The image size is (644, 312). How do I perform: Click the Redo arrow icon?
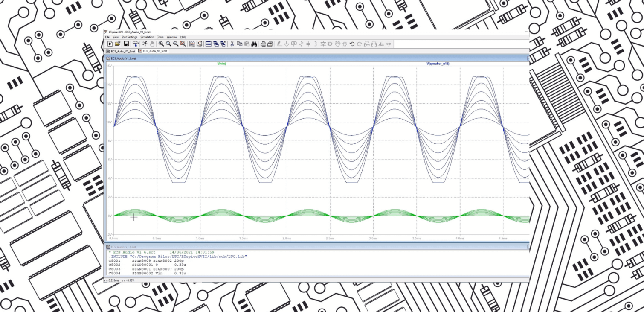click(360, 44)
